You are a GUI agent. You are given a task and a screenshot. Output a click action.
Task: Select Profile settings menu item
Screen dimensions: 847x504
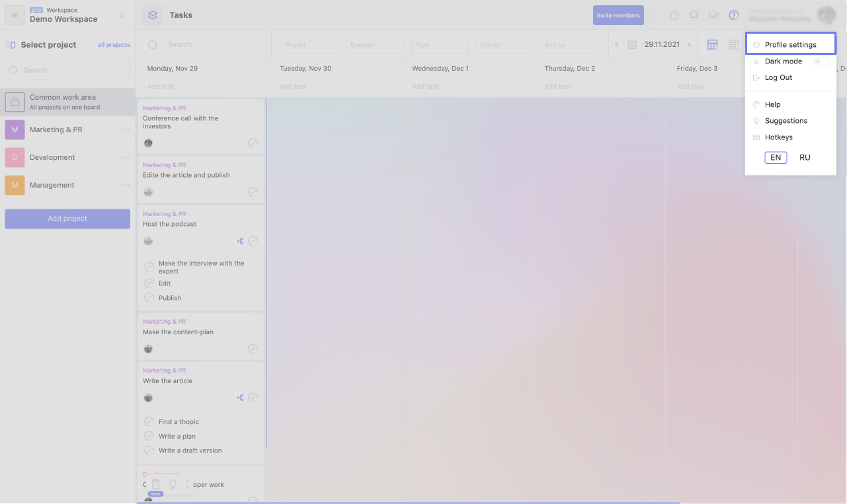click(790, 45)
